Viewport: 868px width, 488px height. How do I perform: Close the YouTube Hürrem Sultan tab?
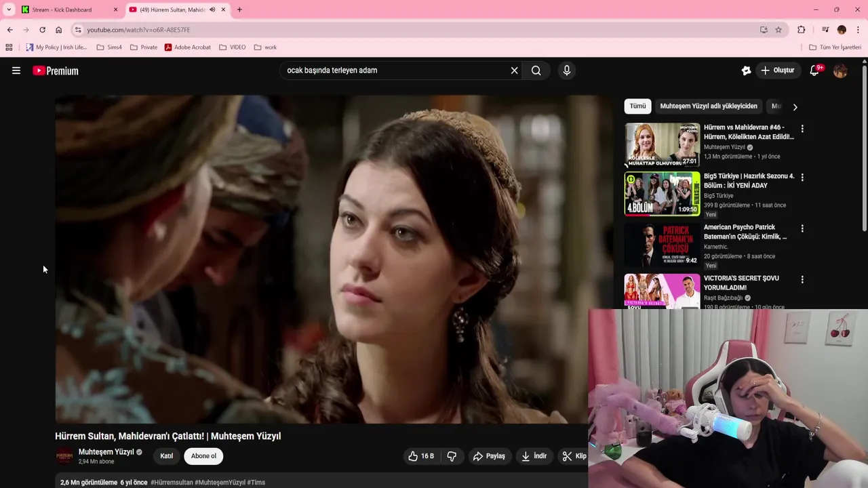tap(223, 9)
